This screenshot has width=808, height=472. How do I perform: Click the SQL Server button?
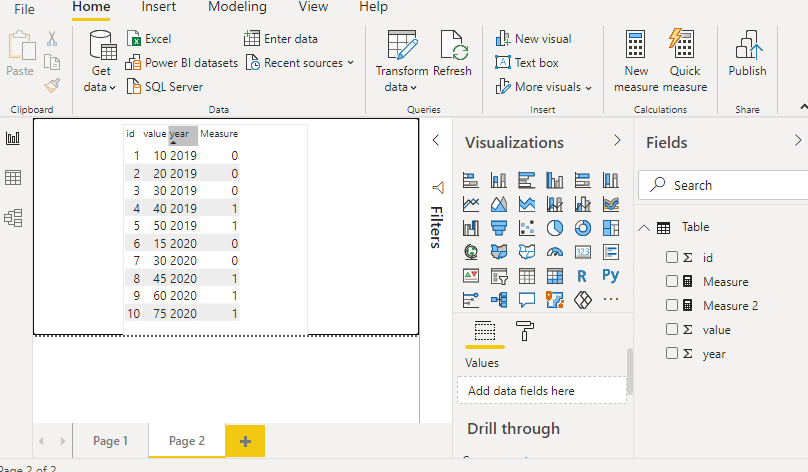(x=165, y=87)
